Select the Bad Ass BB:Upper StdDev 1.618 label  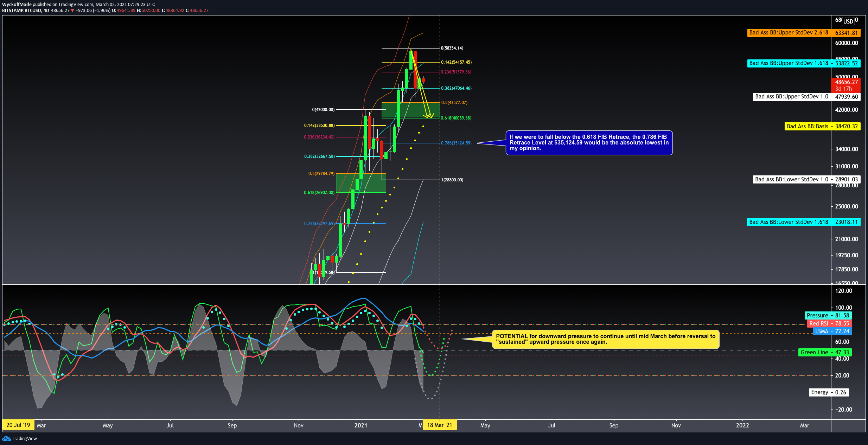tap(789, 63)
